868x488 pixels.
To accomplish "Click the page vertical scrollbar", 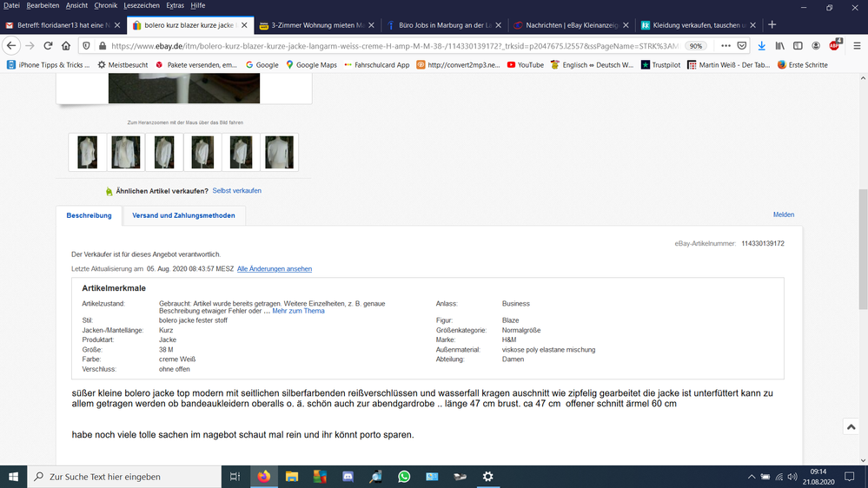I will (x=863, y=249).
